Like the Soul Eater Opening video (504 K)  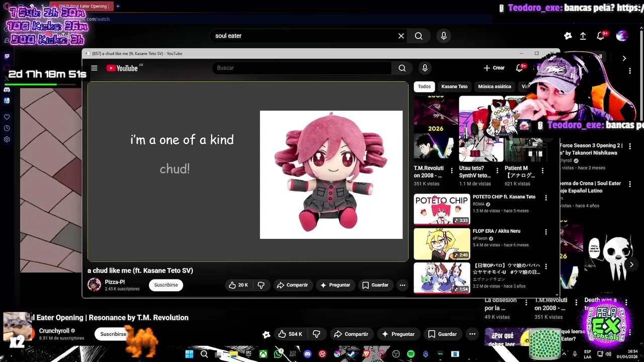coord(290,334)
